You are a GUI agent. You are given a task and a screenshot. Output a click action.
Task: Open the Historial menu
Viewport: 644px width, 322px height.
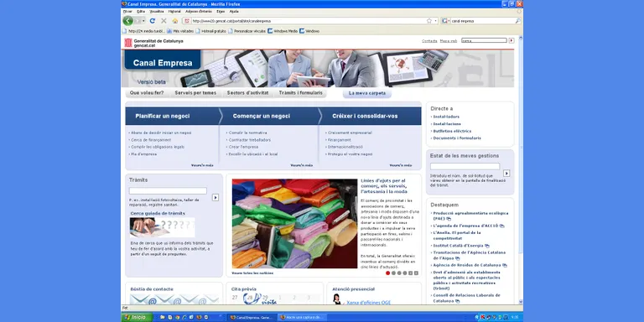(x=174, y=12)
